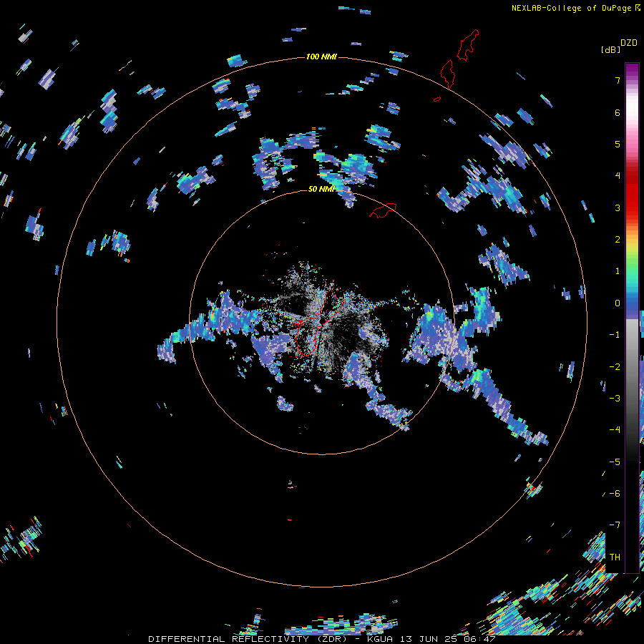
Task: Click the small red island outline on 50 NMI ring
Action: (x=384, y=210)
